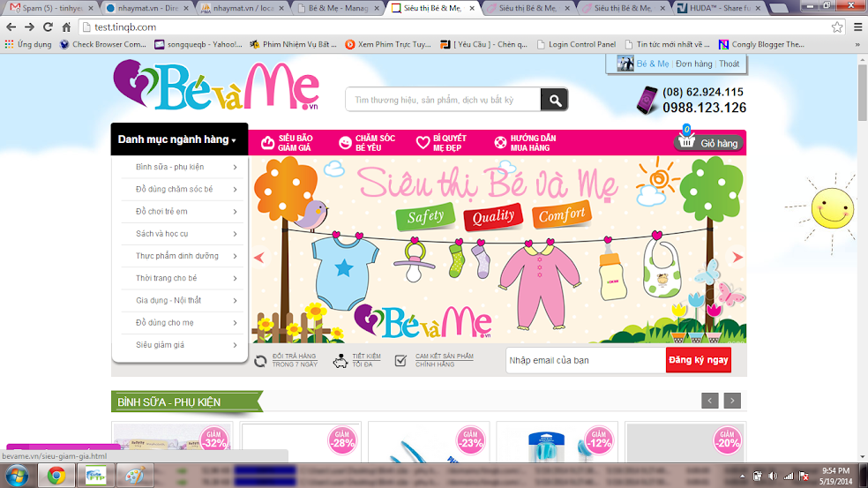Open Siêu giảm giá category
Screen dimensions: 868x488
click(160, 344)
